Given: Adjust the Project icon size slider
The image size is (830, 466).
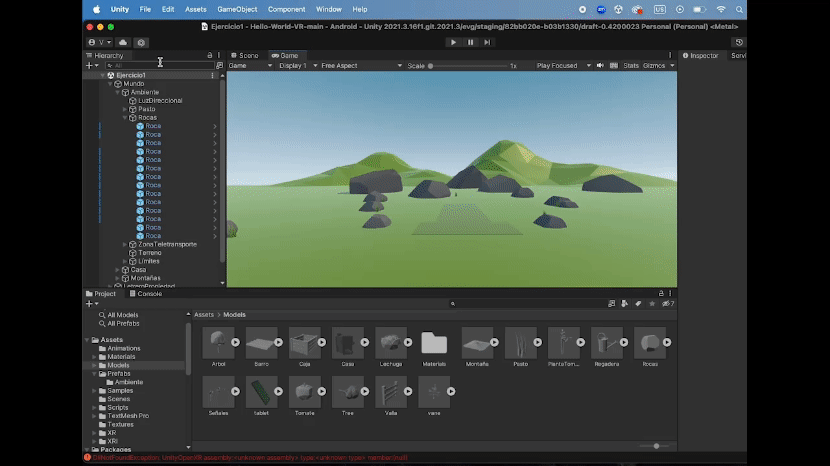Looking at the screenshot, I should 655,446.
